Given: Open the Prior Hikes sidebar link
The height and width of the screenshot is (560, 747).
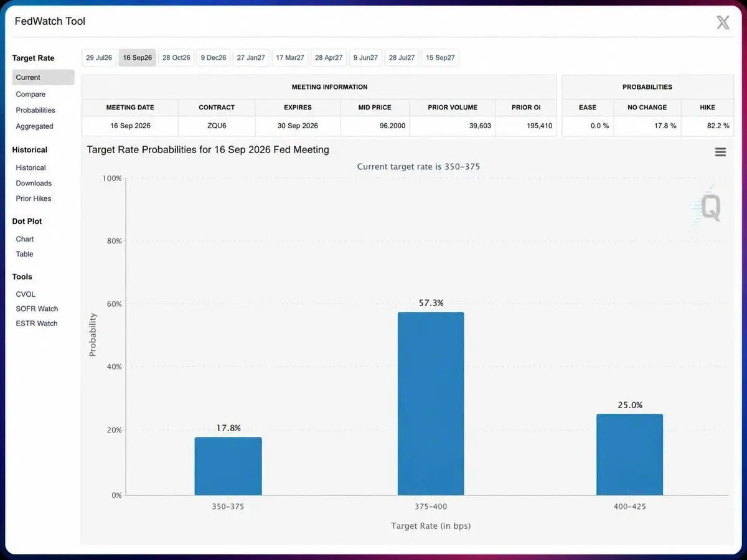Looking at the screenshot, I should point(34,199).
